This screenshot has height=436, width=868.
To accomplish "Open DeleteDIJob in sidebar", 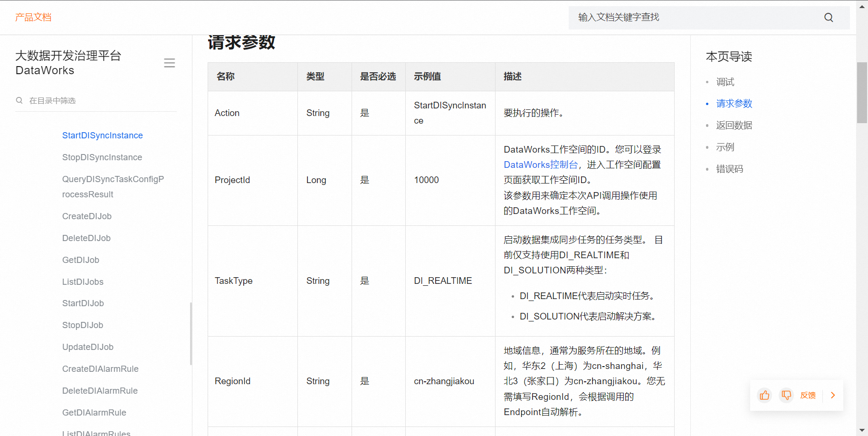I will pos(86,238).
